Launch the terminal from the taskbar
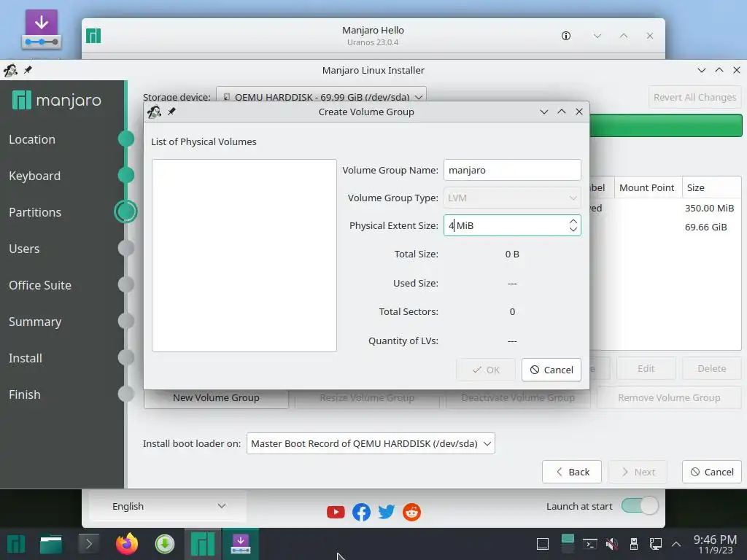This screenshot has height=560, width=747. [88, 544]
